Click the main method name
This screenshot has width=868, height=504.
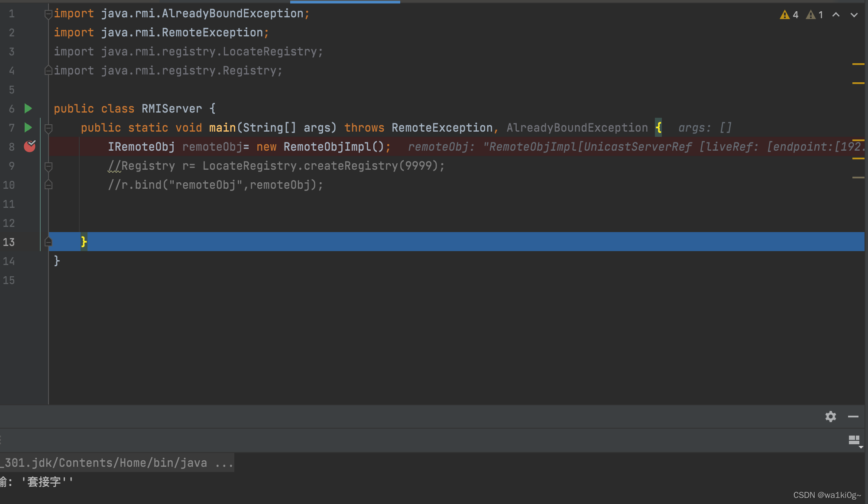[223, 128]
